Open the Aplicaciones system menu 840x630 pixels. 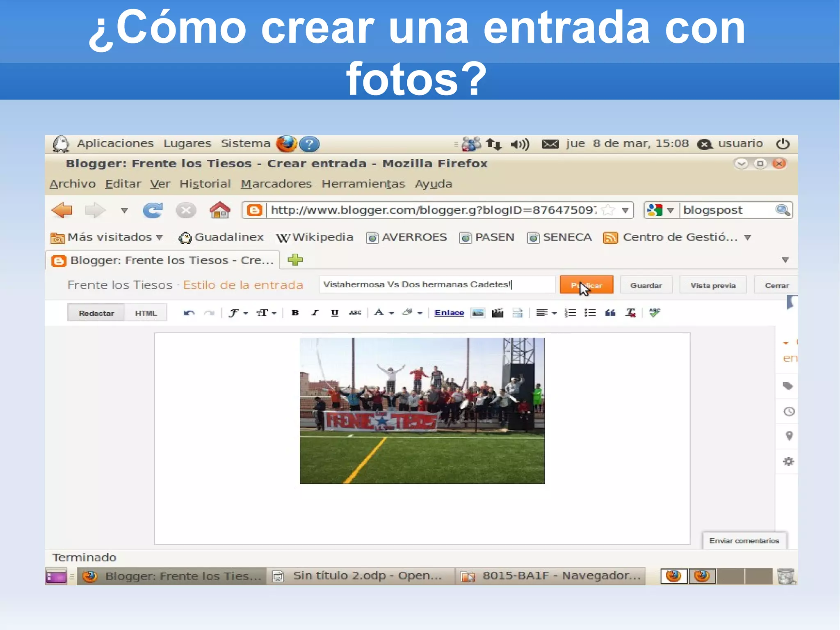pos(115,144)
